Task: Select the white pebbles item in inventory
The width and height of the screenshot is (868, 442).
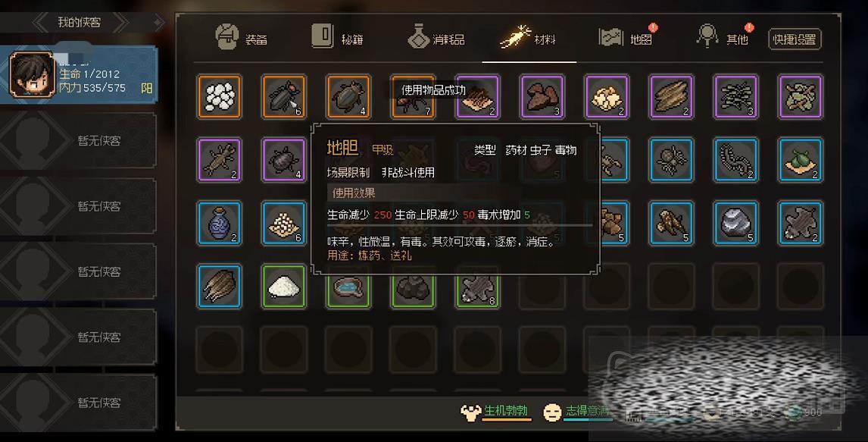Action: click(x=219, y=96)
